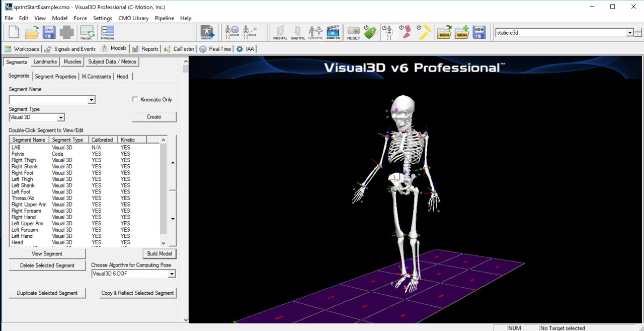Image resolution: width=644 pixels, height=331 pixels.
Task: Switch to the Sagittal view icon
Action: coord(297,32)
